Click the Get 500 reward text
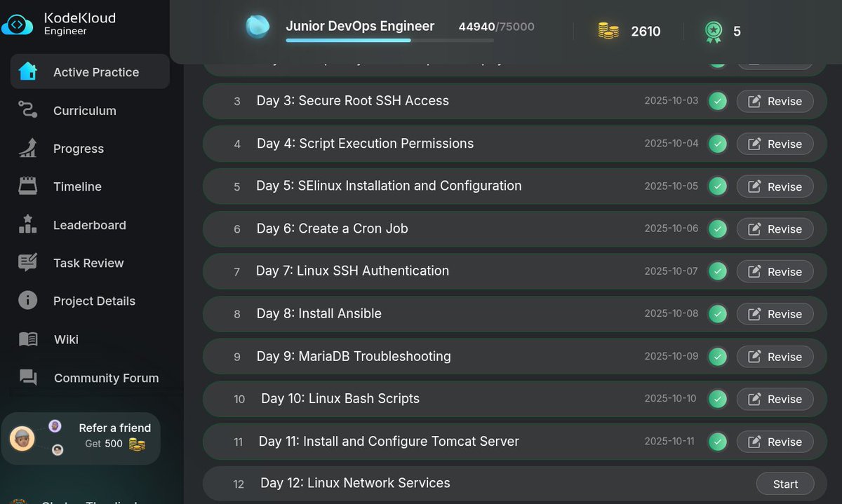Viewport: 842px width, 504px height. point(104,444)
